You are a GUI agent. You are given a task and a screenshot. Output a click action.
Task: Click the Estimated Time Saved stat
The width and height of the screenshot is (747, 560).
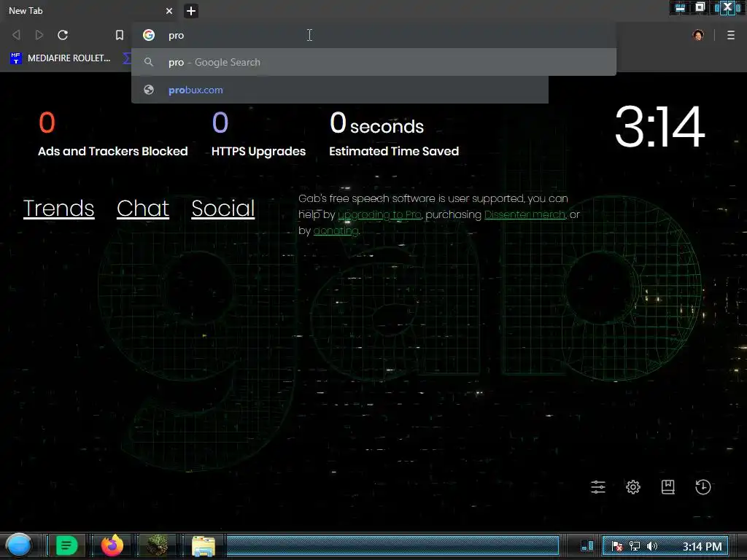(394, 134)
